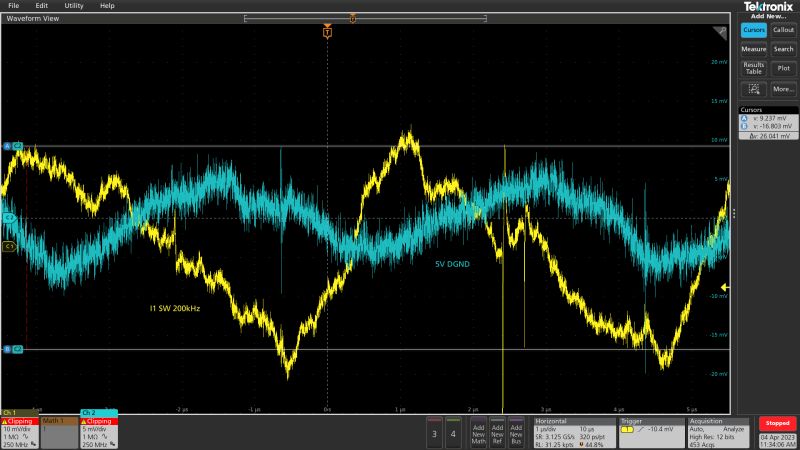Click Add New Math
Screen dimensions: 800x450
[479, 433]
